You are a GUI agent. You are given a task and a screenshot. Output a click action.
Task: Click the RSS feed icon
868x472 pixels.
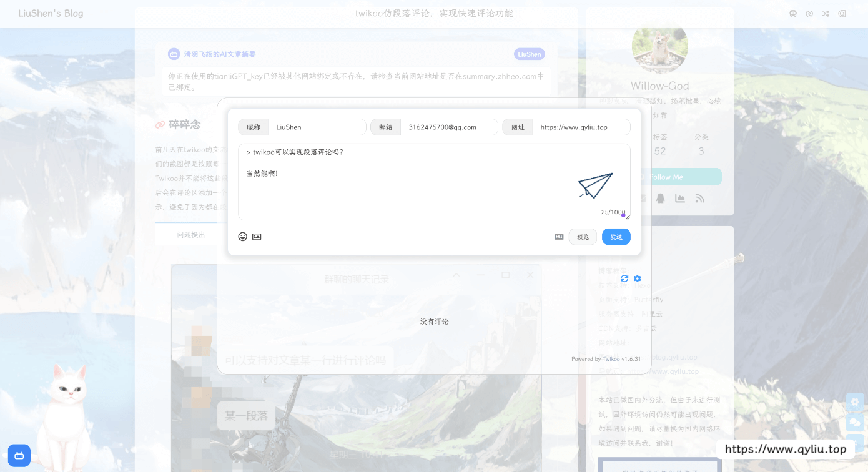699,198
